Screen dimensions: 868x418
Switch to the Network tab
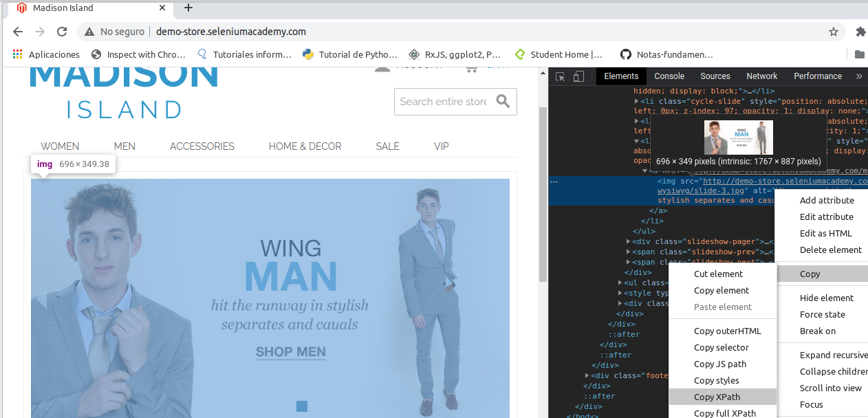click(x=762, y=76)
